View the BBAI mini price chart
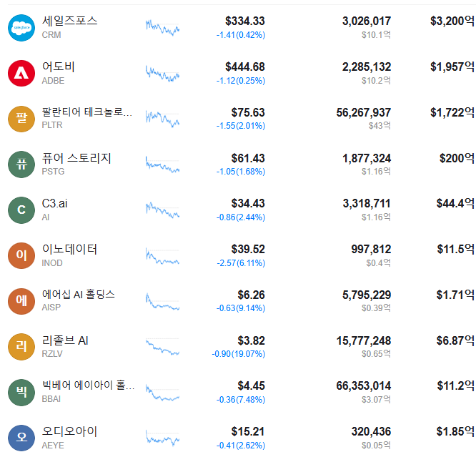The height and width of the screenshot is (452, 476). [x=162, y=392]
